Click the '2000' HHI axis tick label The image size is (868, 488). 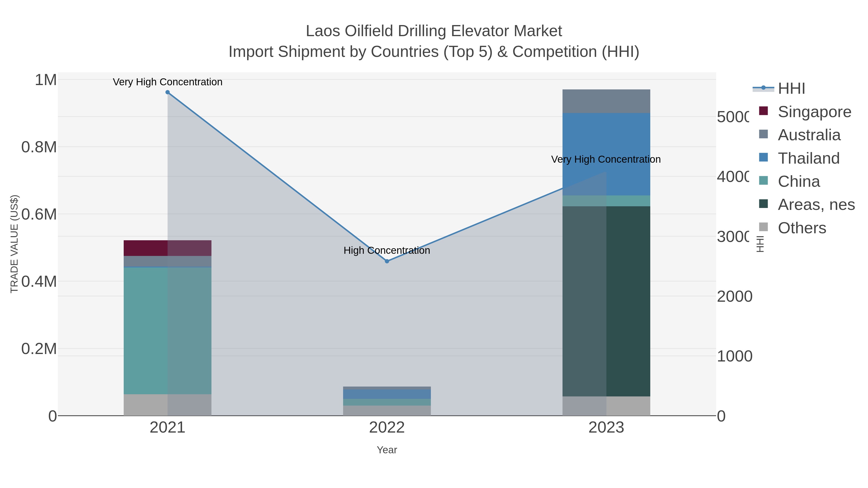tap(735, 297)
